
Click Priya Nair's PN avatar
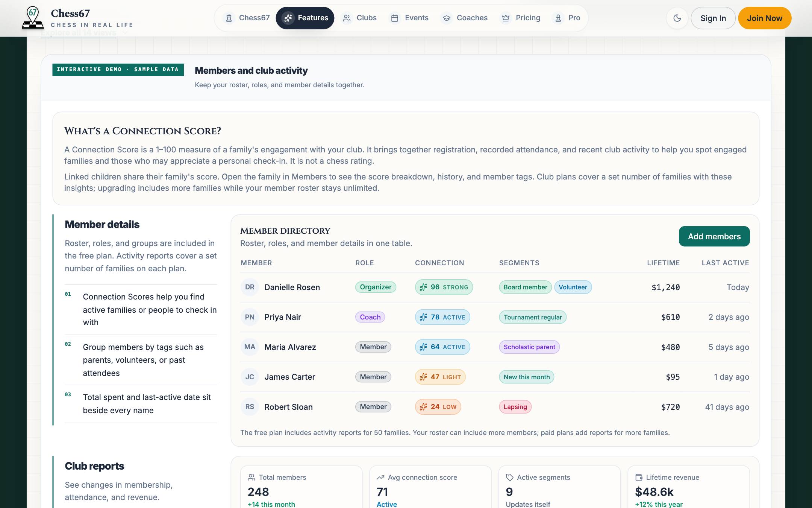coord(250,317)
